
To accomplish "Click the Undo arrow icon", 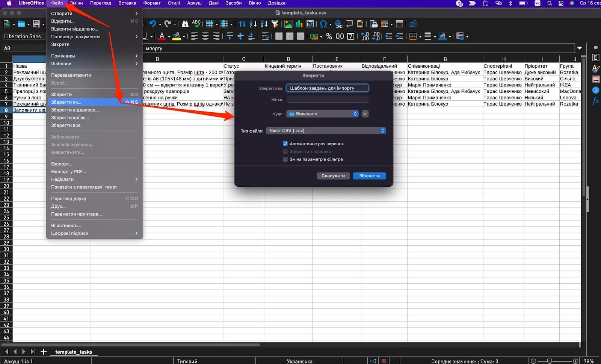I will (152, 24).
